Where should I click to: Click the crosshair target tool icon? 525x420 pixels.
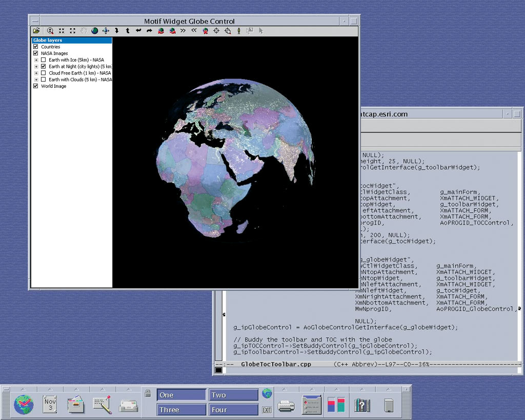point(216,31)
